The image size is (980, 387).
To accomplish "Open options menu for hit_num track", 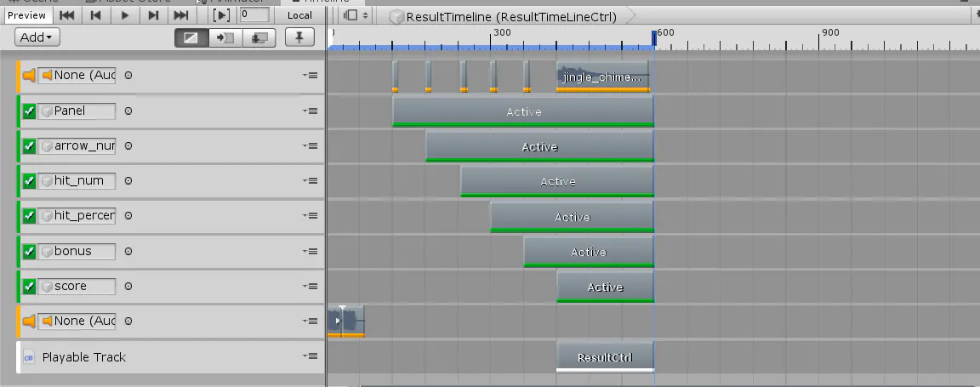I will pyautogui.click(x=311, y=180).
